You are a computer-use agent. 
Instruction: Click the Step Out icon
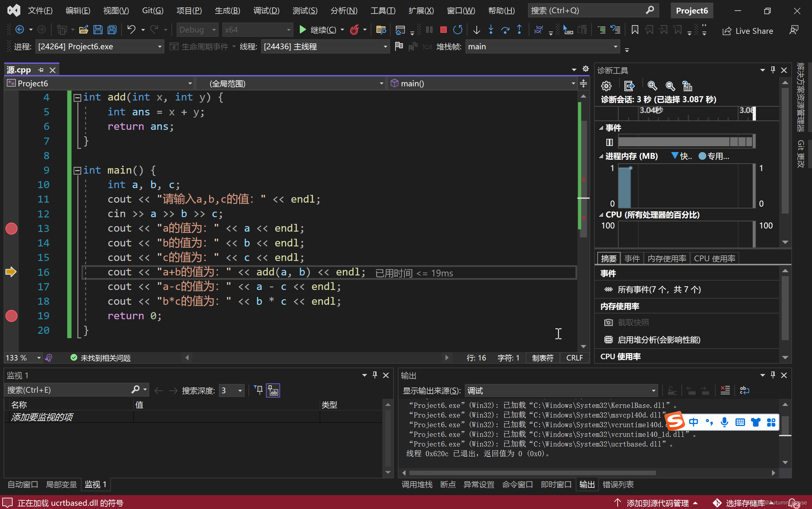[x=519, y=30]
